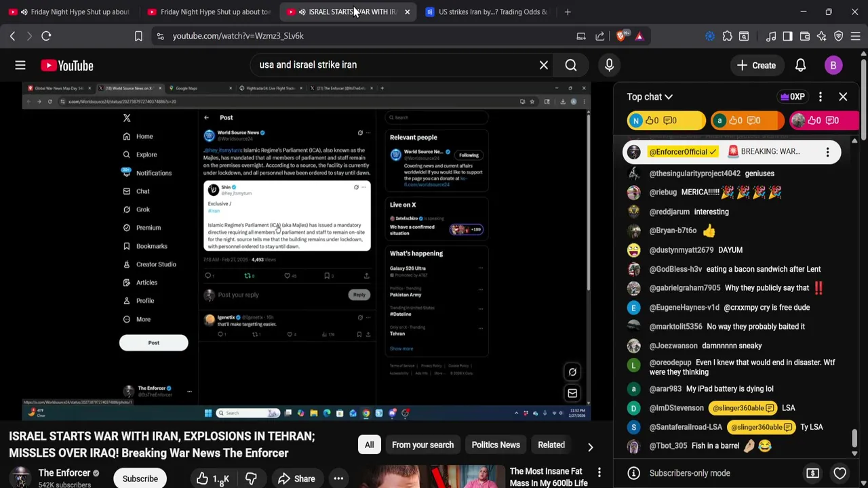Open the N reaction chip in chat header
868x488 pixels.
(x=665, y=121)
